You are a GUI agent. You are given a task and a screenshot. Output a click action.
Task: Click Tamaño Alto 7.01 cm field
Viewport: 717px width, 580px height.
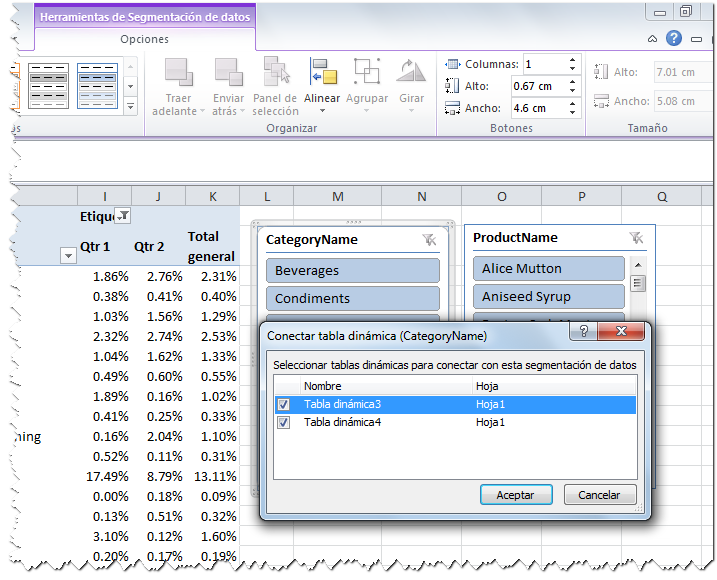click(684, 72)
